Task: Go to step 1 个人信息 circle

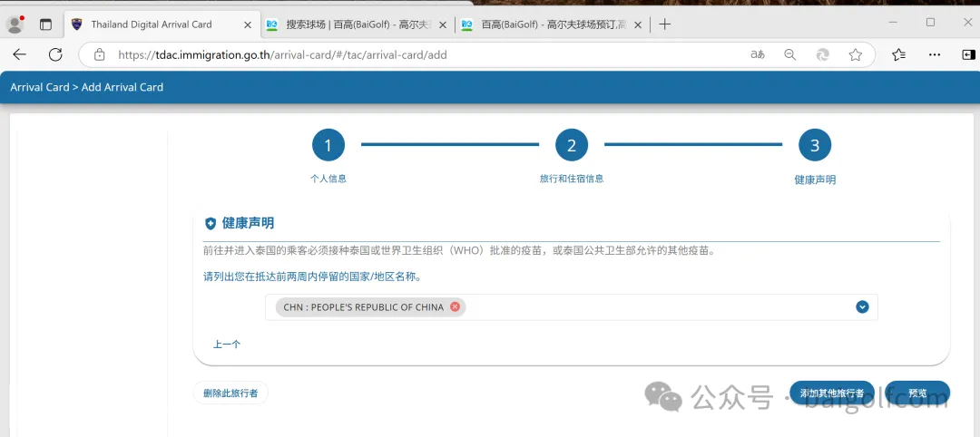Action: coord(328,145)
